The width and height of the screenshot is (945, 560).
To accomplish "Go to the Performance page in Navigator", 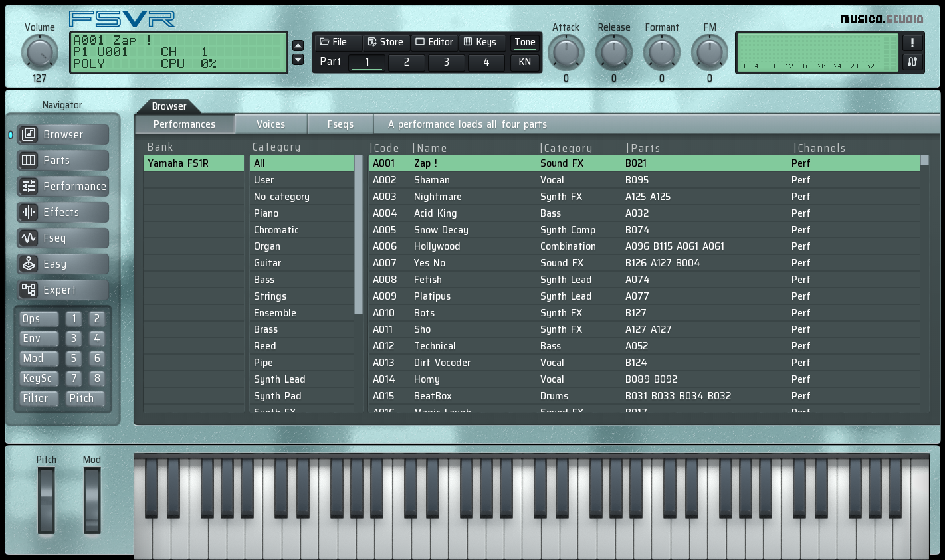I will 62,186.
